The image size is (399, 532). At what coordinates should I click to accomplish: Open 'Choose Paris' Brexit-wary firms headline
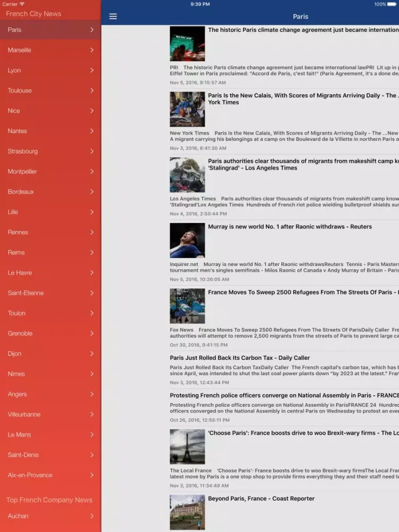point(303,433)
